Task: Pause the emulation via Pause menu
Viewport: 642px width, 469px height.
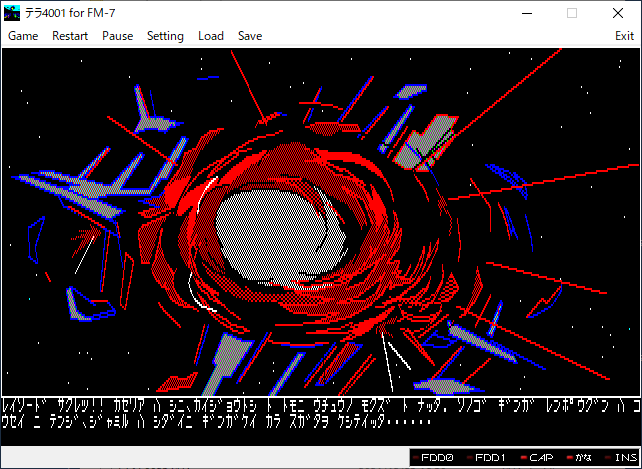Action: (118, 36)
